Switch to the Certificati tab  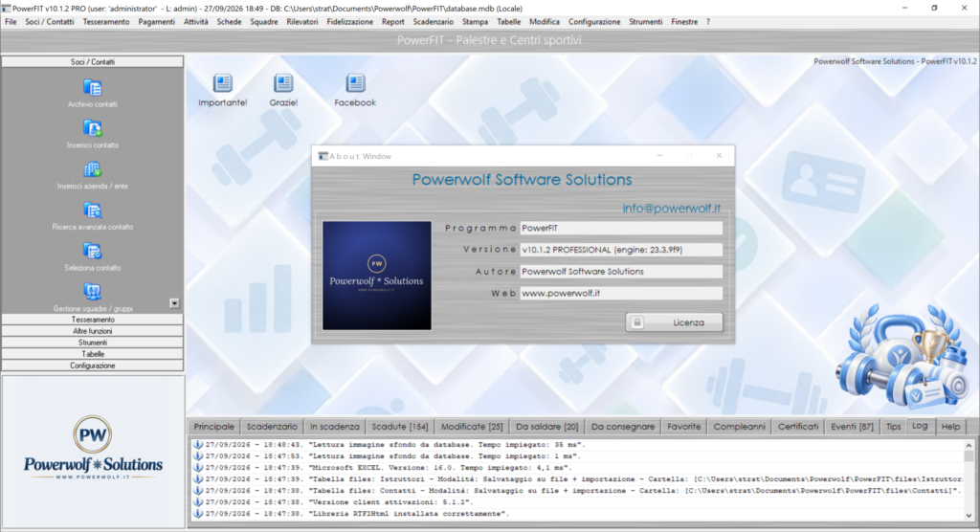[x=797, y=427]
